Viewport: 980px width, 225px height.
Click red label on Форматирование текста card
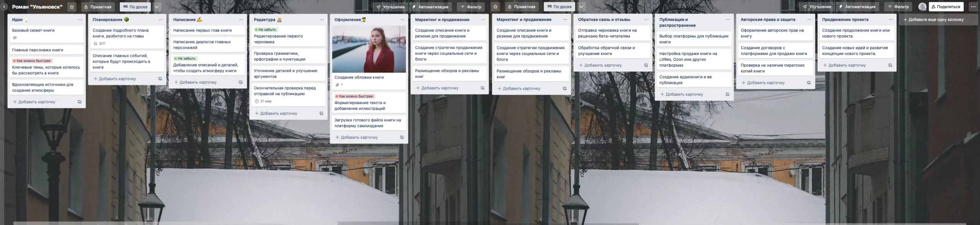(x=354, y=96)
